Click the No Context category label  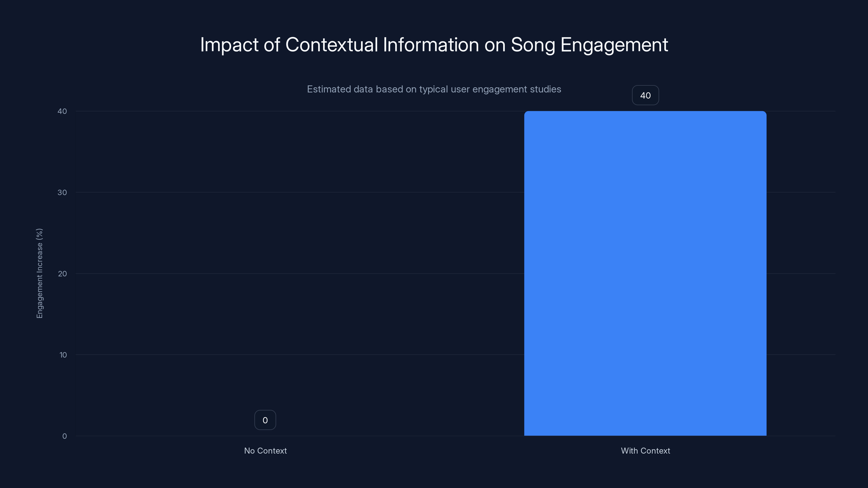click(x=265, y=451)
